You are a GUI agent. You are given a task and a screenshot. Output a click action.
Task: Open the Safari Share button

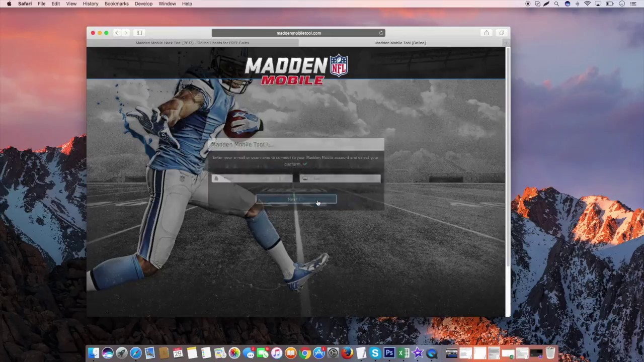pyautogui.click(x=486, y=33)
